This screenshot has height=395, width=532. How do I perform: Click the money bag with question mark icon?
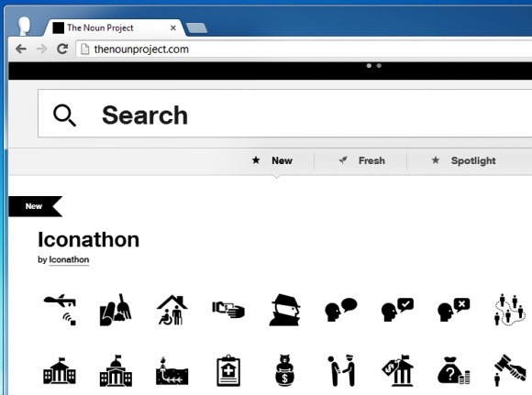click(x=454, y=370)
